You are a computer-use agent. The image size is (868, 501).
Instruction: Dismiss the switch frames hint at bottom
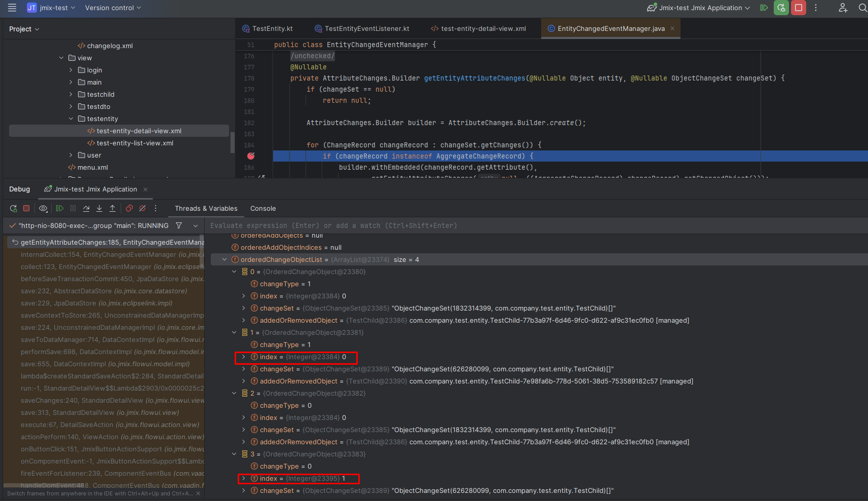(x=198, y=493)
